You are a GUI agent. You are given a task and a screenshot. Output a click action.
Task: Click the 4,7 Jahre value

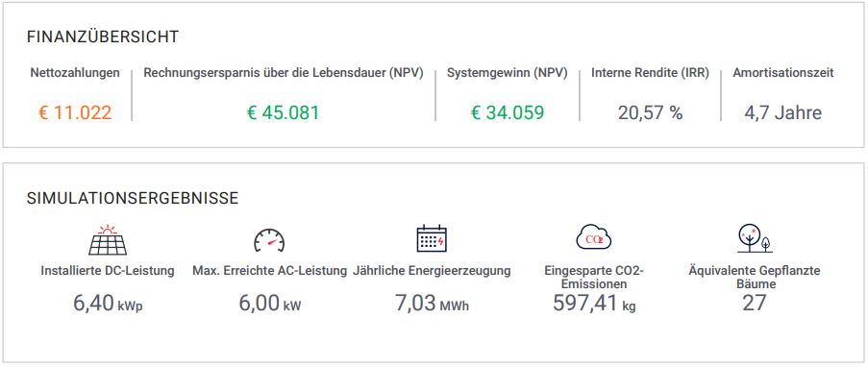(782, 113)
